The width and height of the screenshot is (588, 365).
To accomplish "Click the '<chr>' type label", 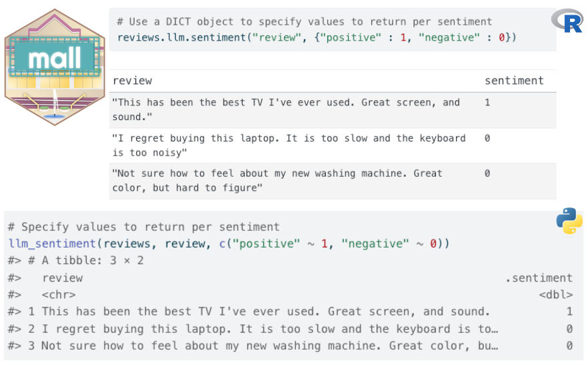I will click(x=59, y=295).
